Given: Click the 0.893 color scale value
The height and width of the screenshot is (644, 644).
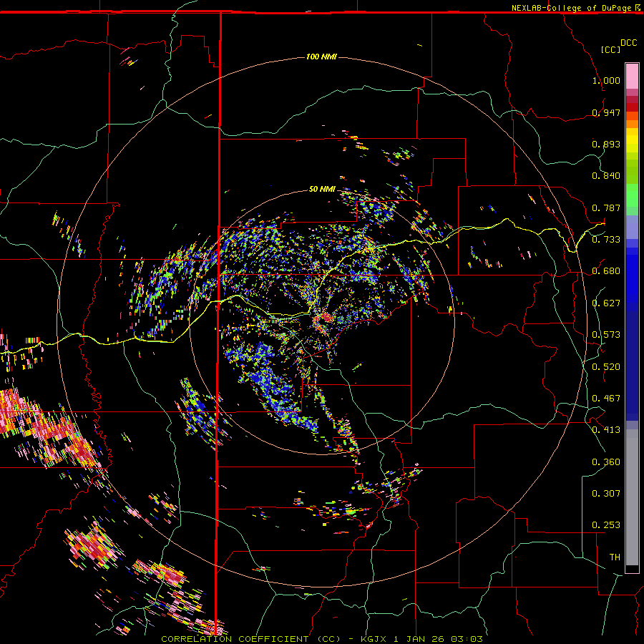Looking at the screenshot, I should [606, 144].
